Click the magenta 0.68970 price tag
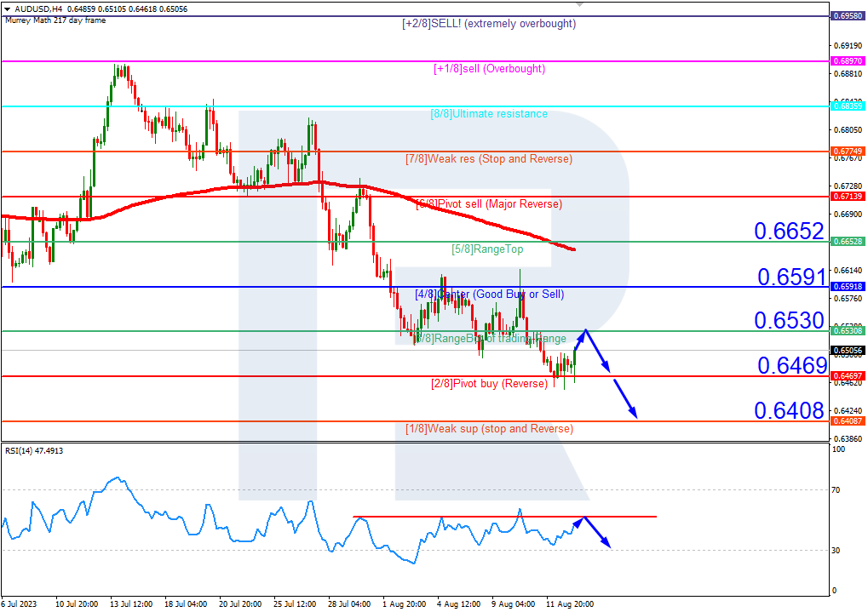 pos(848,61)
